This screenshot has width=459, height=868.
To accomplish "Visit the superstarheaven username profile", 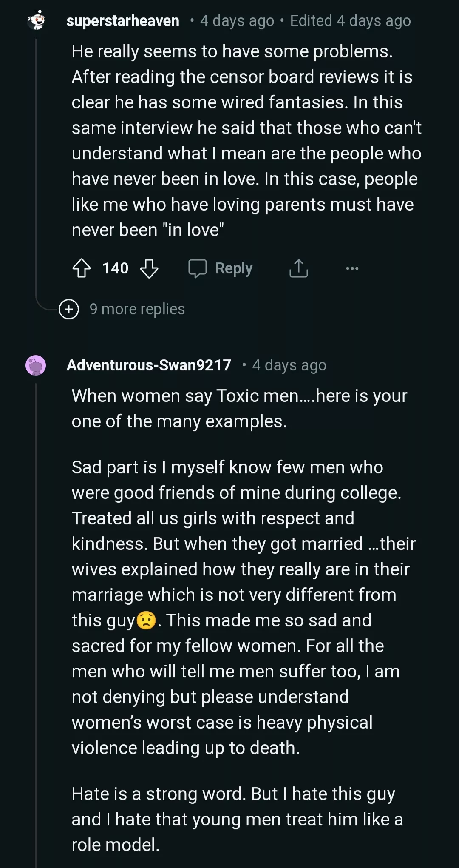I will click(x=123, y=21).
